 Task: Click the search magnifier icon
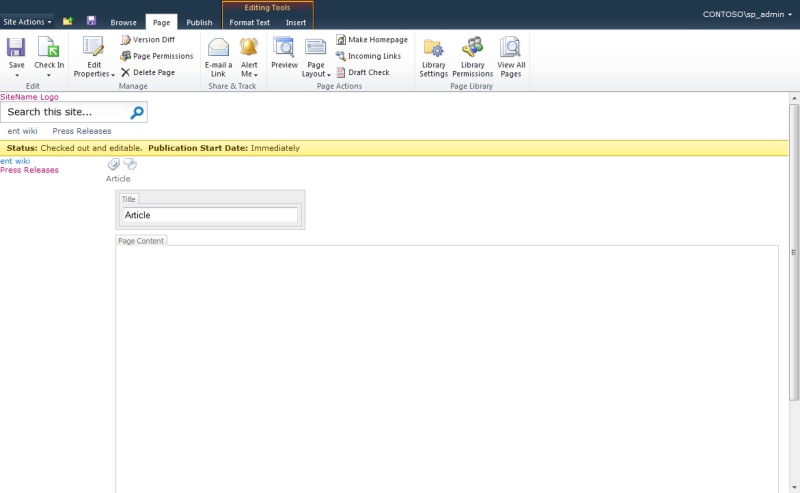(x=137, y=112)
